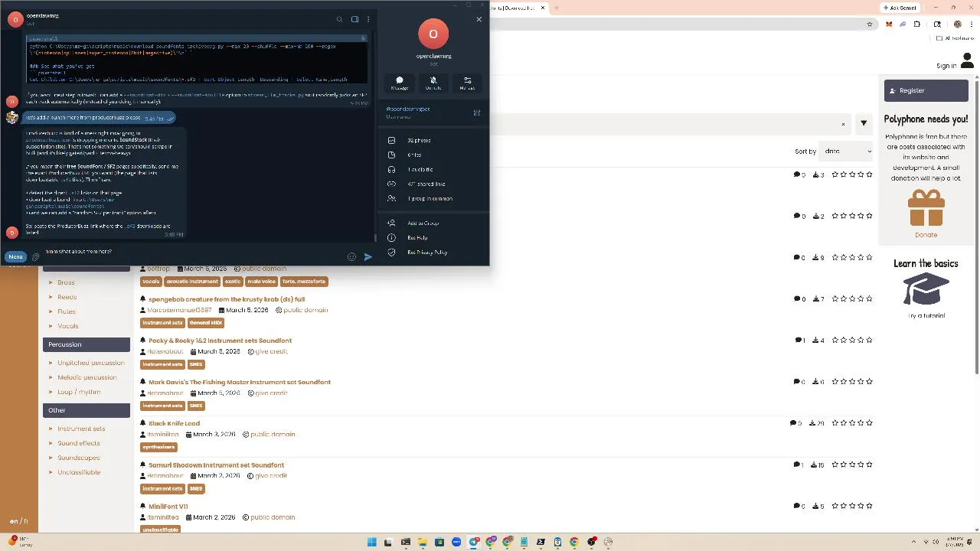The image size is (980, 551).
Task: Open the audio file entry in profile
Action: coord(433,170)
